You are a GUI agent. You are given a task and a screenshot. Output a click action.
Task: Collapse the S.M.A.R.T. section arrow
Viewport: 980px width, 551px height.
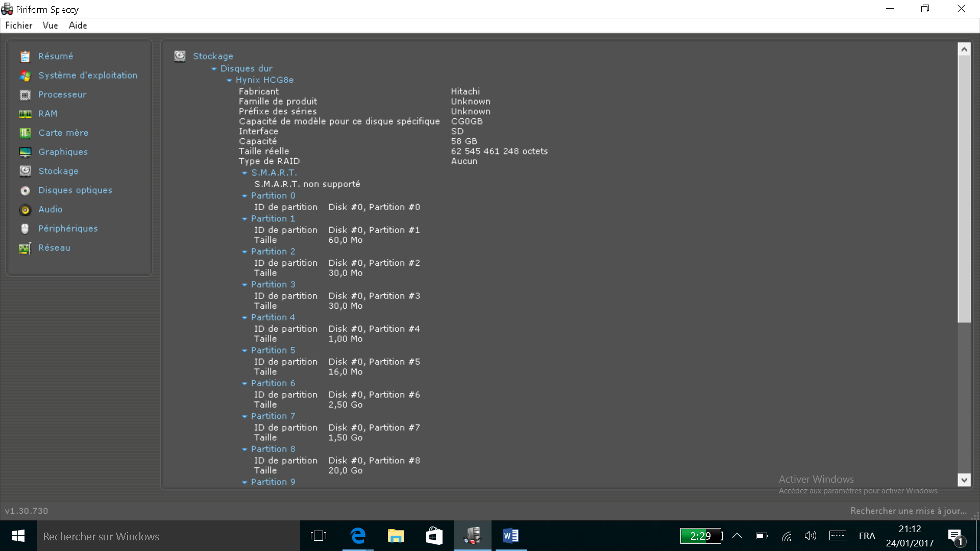pyautogui.click(x=244, y=173)
